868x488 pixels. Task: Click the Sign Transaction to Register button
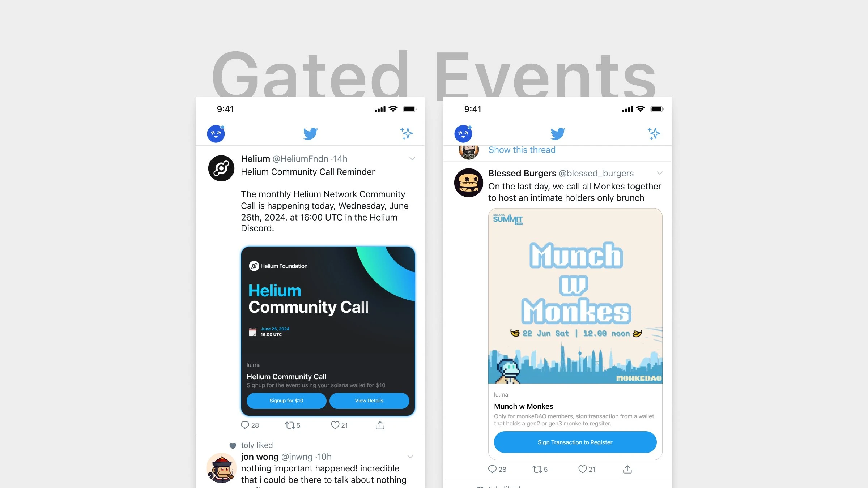click(575, 442)
